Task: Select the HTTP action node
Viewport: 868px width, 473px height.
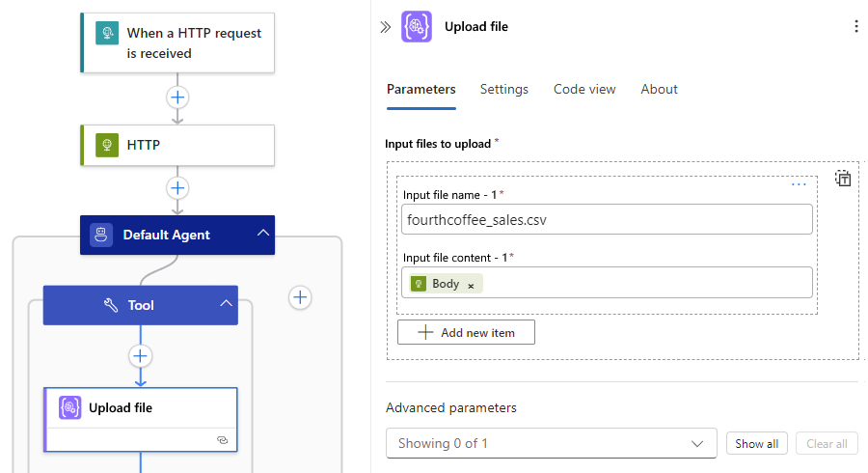Action: click(x=177, y=145)
